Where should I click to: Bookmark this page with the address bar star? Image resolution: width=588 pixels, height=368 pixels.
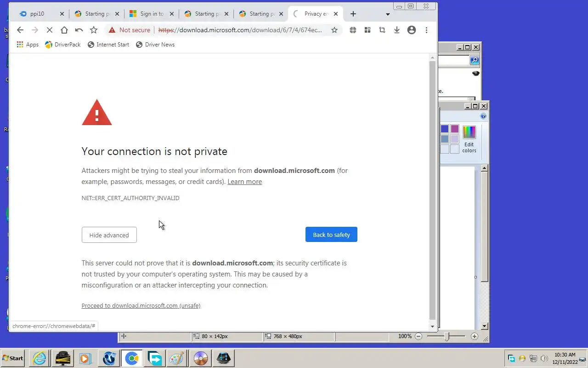334,30
